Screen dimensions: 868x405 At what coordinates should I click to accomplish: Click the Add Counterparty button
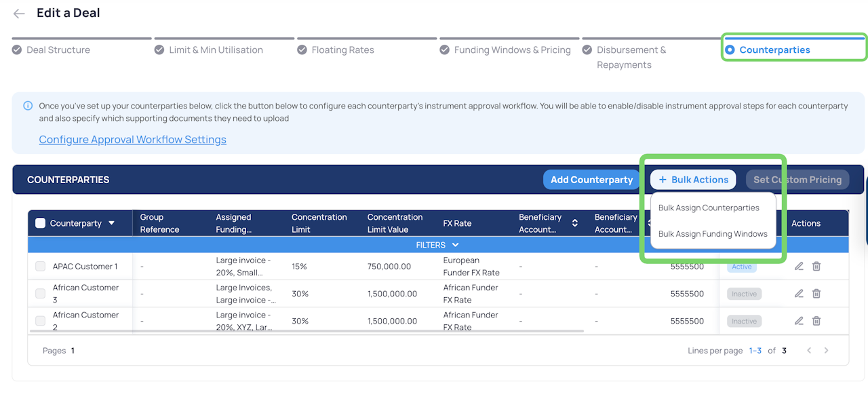pos(591,180)
